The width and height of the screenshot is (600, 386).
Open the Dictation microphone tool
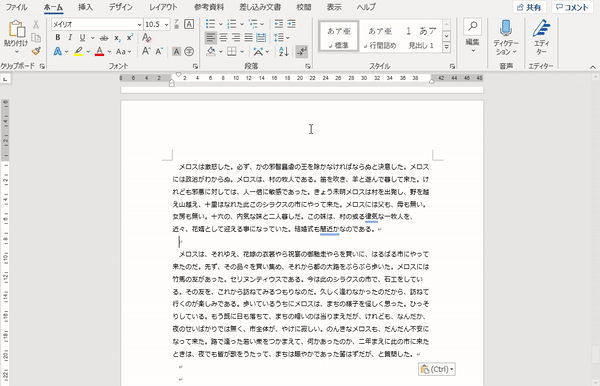[506, 38]
